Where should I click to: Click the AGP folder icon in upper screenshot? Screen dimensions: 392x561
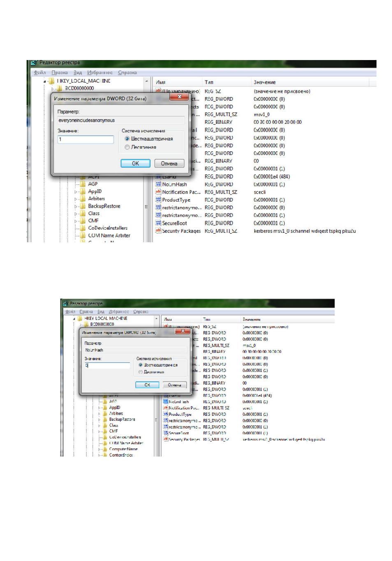point(83,184)
